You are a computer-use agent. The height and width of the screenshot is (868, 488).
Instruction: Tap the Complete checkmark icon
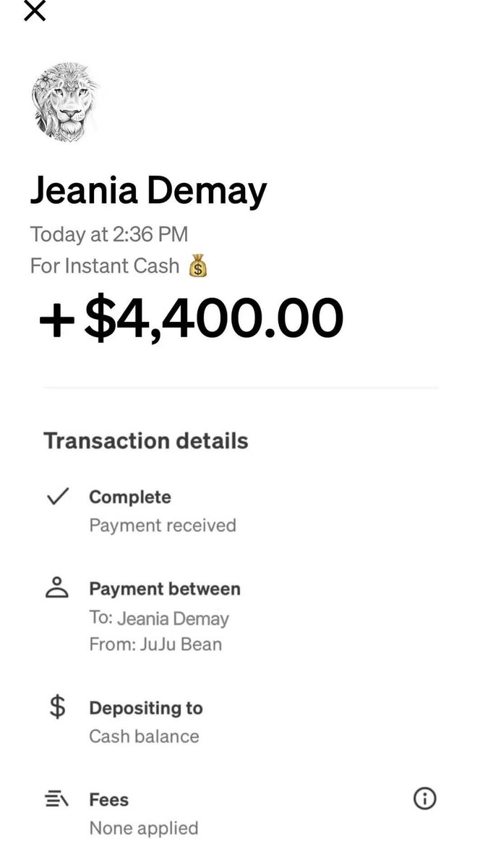57,497
